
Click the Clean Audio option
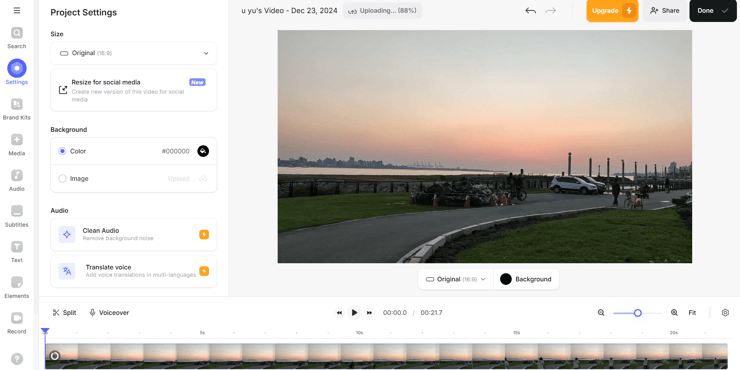tap(134, 234)
